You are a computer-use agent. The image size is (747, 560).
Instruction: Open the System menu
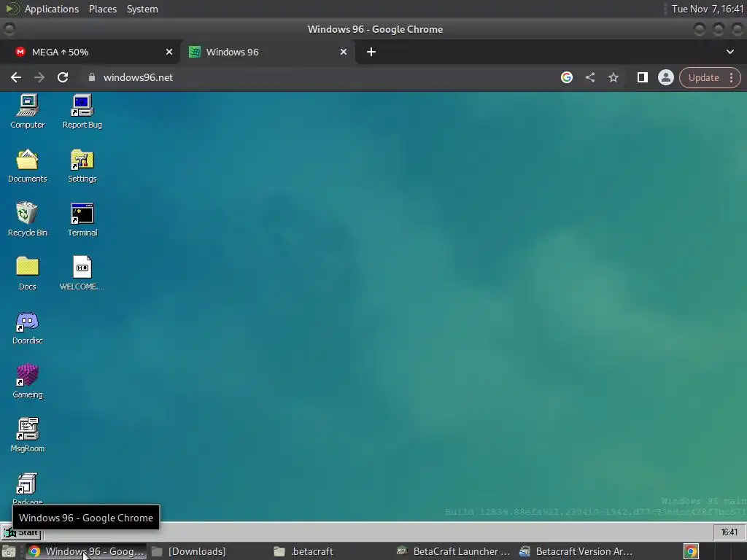142,9
